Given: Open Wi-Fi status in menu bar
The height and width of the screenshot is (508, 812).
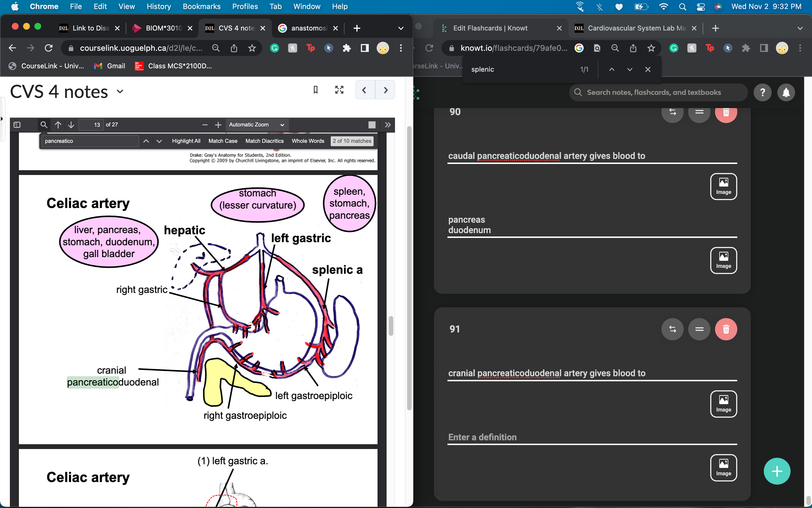Looking at the screenshot, I should coord(663,6).
